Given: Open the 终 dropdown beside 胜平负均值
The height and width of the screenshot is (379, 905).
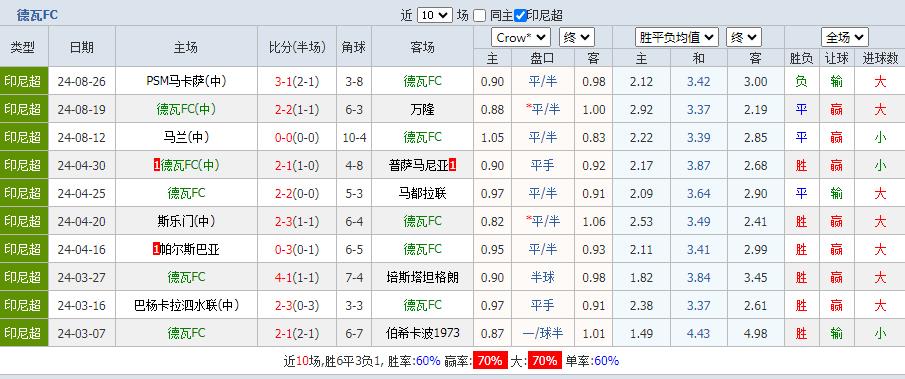Looking at the screenshot, I should pyautogui.click(x=744, y=38).
